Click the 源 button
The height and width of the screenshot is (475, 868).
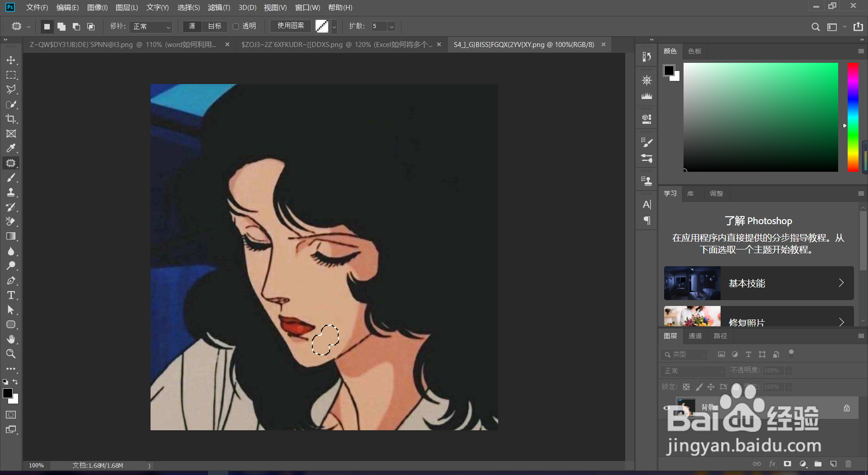192,26
